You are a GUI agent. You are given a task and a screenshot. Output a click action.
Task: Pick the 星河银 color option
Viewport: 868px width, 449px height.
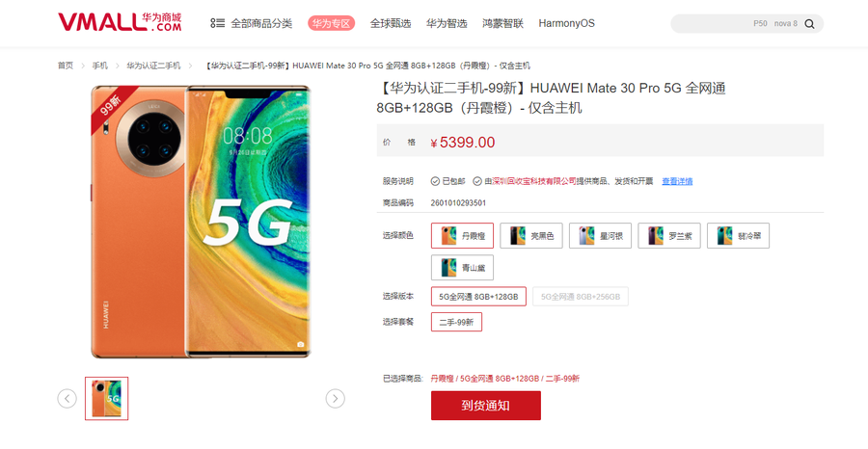point(600,235)
